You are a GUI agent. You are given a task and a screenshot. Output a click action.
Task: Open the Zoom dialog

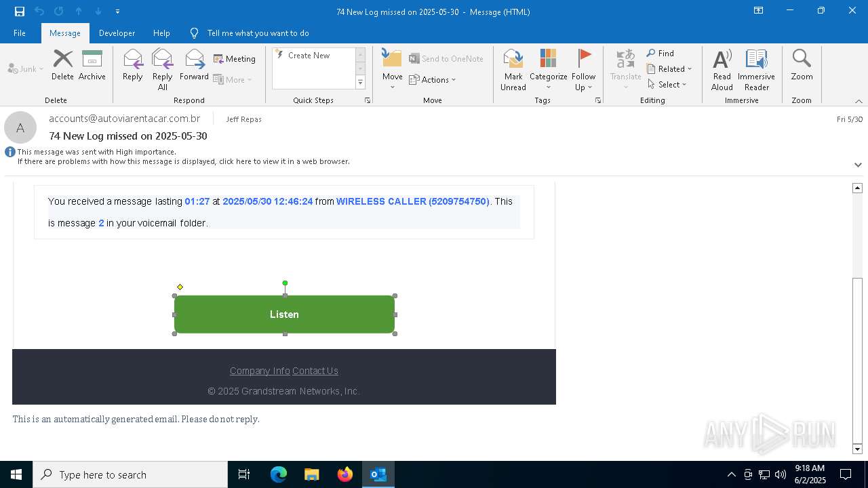802,65
